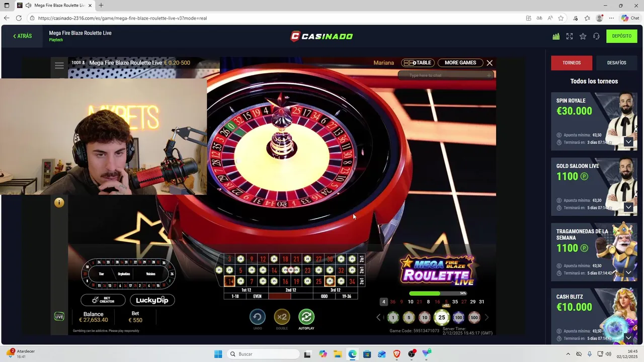Double the current bet with x2
Viewport: 644px width, 362px height.
[x=282, y=317]
